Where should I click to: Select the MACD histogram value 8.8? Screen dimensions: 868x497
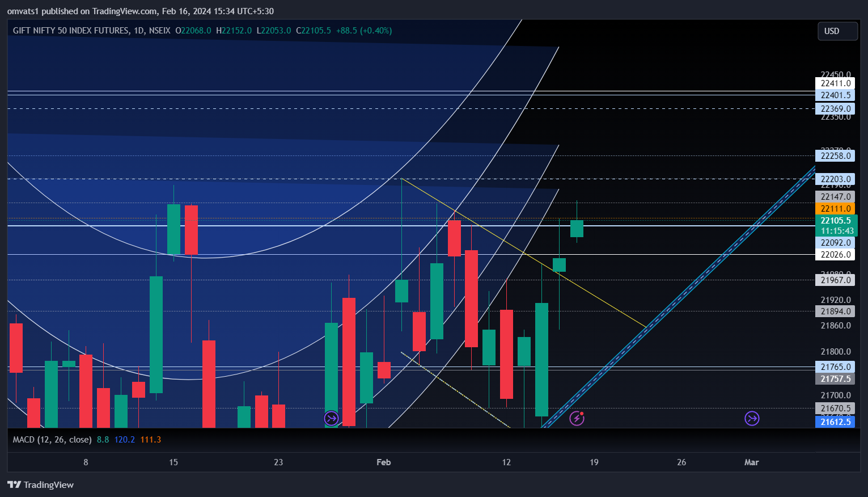pyautogui.click(x=103, y=440)
